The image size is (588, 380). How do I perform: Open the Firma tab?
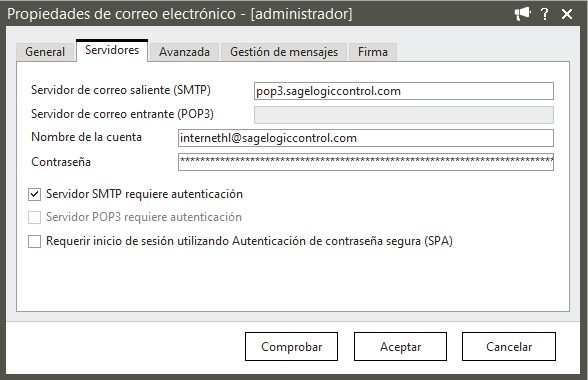click(373, 51)
